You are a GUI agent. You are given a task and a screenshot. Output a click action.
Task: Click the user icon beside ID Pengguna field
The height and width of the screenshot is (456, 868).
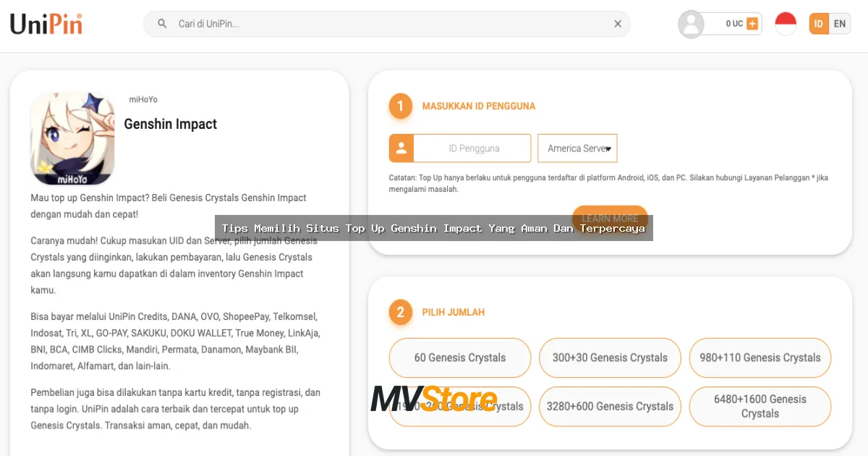tap(402, 148)
